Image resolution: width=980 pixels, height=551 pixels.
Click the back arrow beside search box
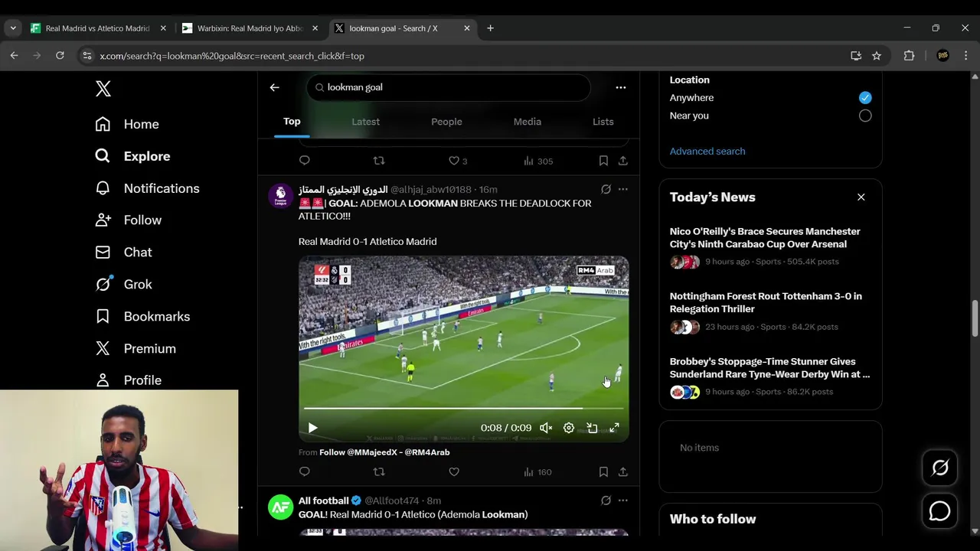pos(274,87)
